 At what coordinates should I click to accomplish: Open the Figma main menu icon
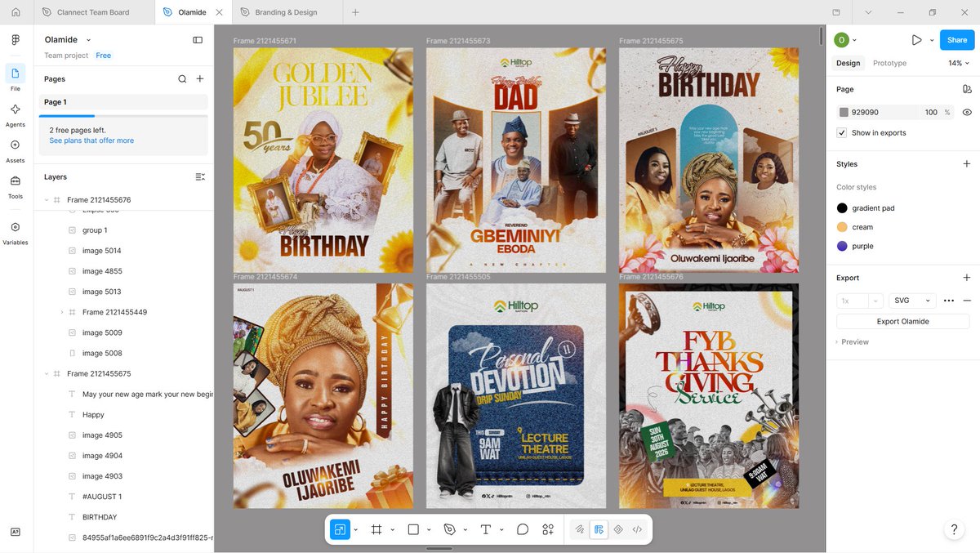[16, 40]
